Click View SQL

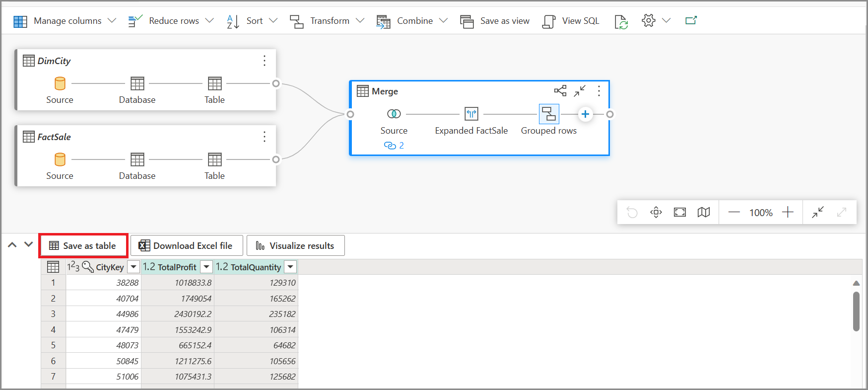pyautogui.click(x=571, y=21)
